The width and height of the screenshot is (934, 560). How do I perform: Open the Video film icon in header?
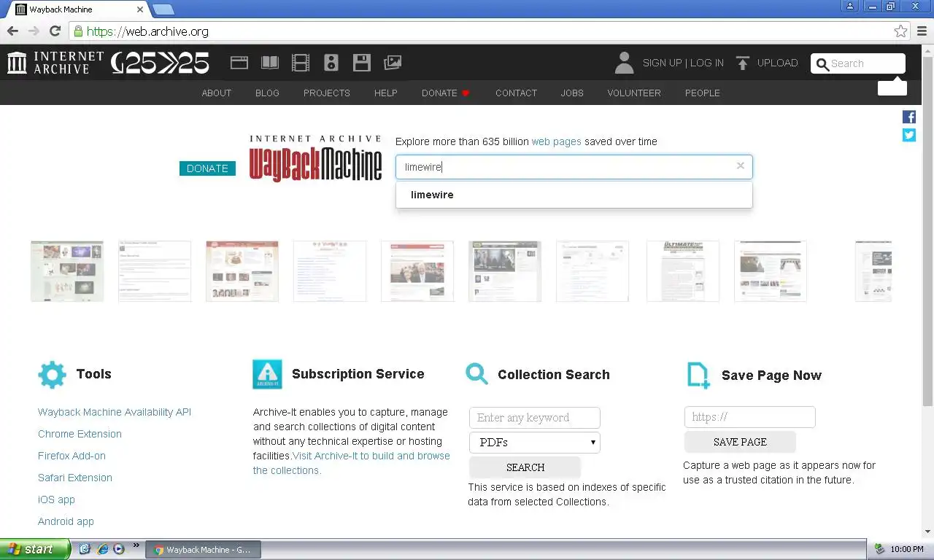click(301, 63)
